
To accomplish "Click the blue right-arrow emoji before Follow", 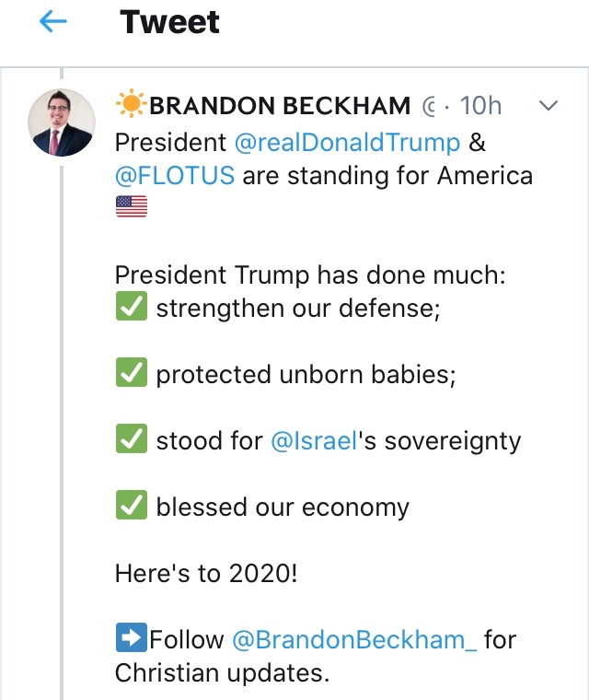I will 131,637.
